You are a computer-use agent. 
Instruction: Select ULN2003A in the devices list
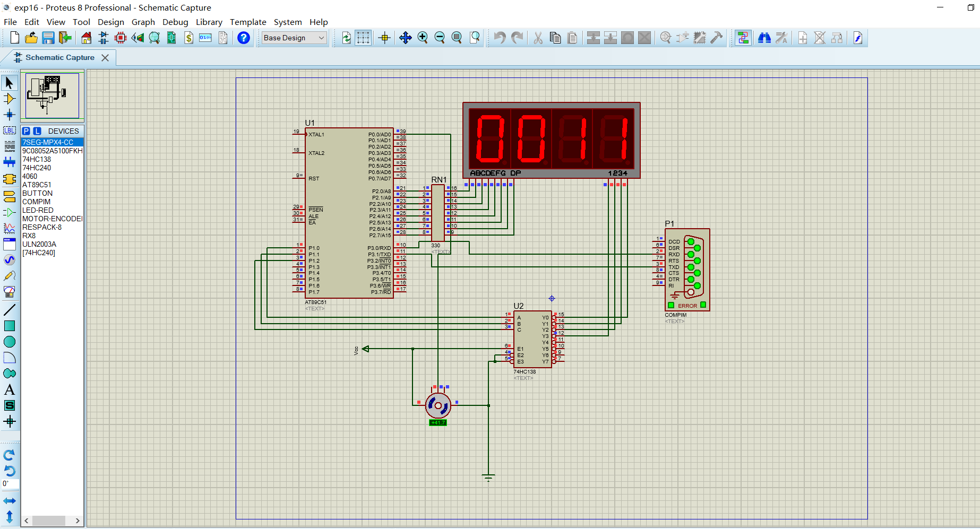click(52, 244)
